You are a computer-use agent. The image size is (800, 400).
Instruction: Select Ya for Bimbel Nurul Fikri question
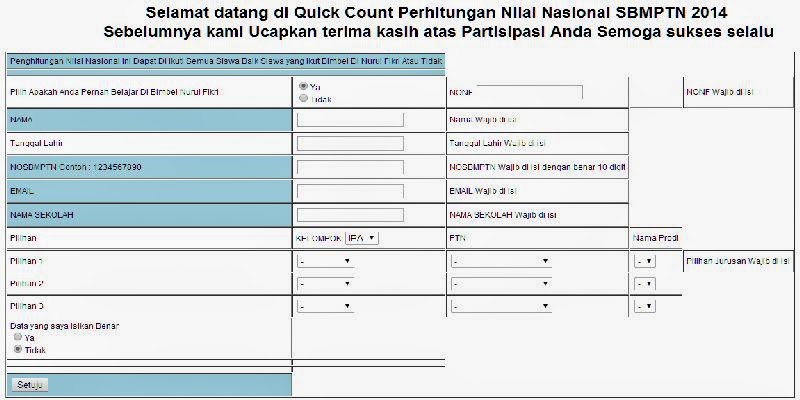click(304, 86)
